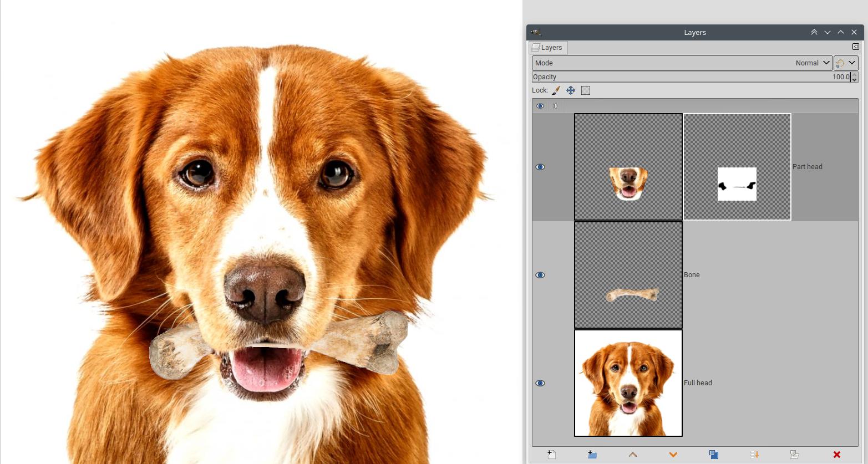Screen dimensions: 868x464
Task: Open the Layers tab configuration menu
Action: (x=855, y=47)
